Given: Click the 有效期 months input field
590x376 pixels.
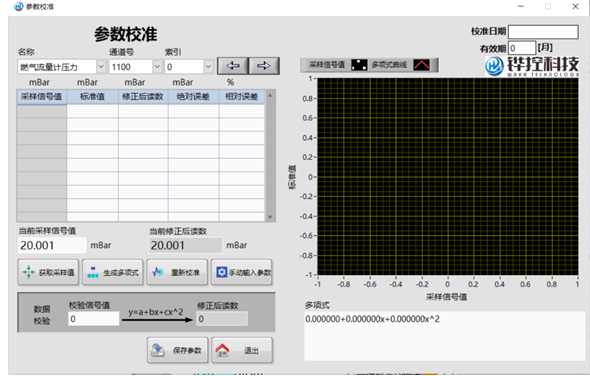Looking at the screenshot, I should 522,48.
